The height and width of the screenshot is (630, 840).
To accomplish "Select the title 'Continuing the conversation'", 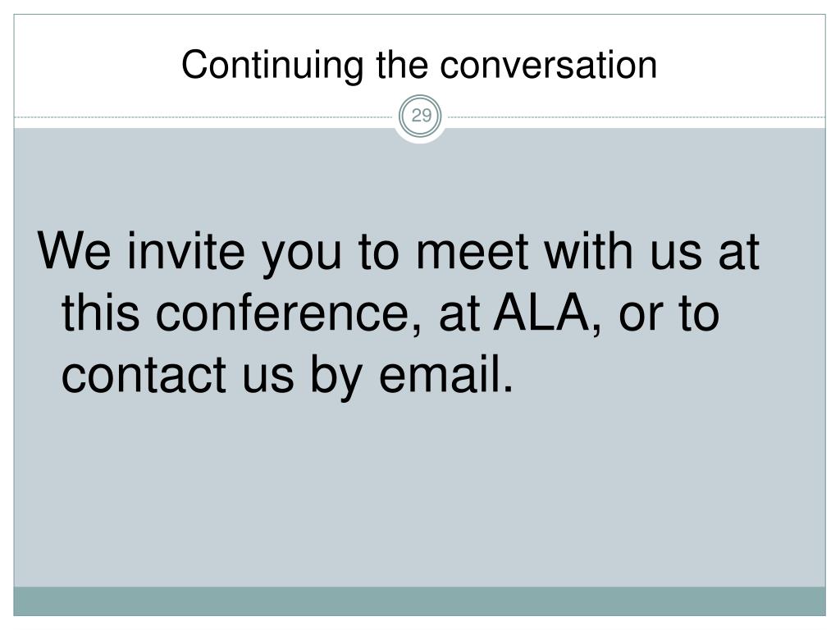I will tap(419, 65).
